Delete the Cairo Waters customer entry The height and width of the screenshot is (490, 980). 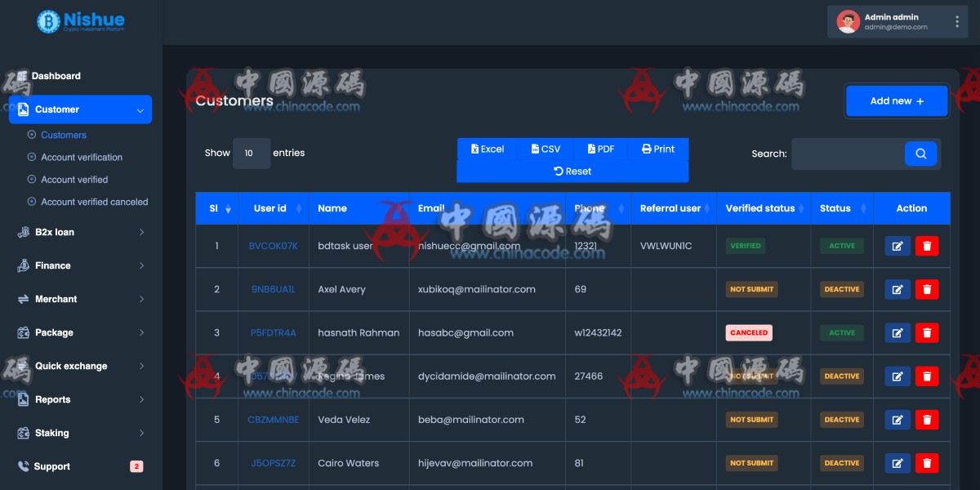926,463
